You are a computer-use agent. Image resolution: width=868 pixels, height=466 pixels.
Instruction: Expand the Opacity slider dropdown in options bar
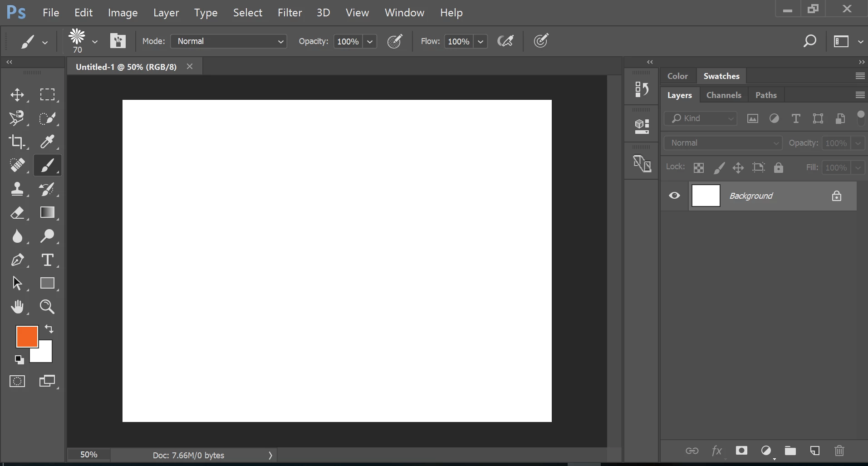point(370,41)
